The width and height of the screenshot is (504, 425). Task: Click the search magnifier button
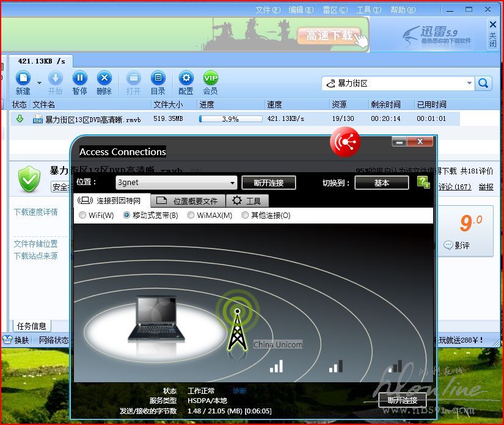[484, 84]
